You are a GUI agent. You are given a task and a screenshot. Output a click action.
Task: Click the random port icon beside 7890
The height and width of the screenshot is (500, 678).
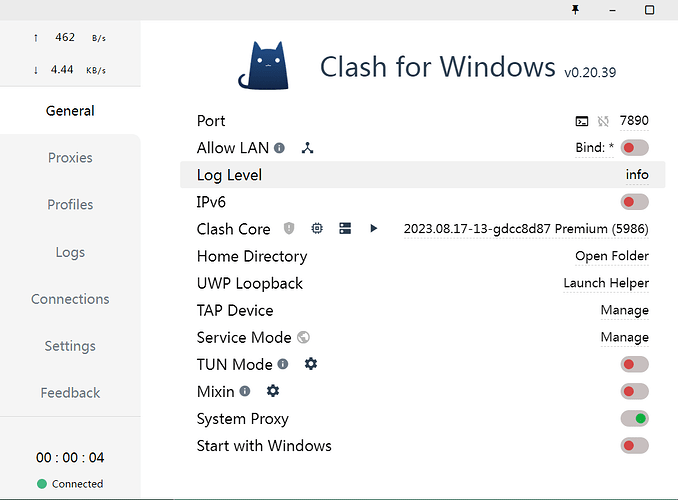(x=603, y=121)
